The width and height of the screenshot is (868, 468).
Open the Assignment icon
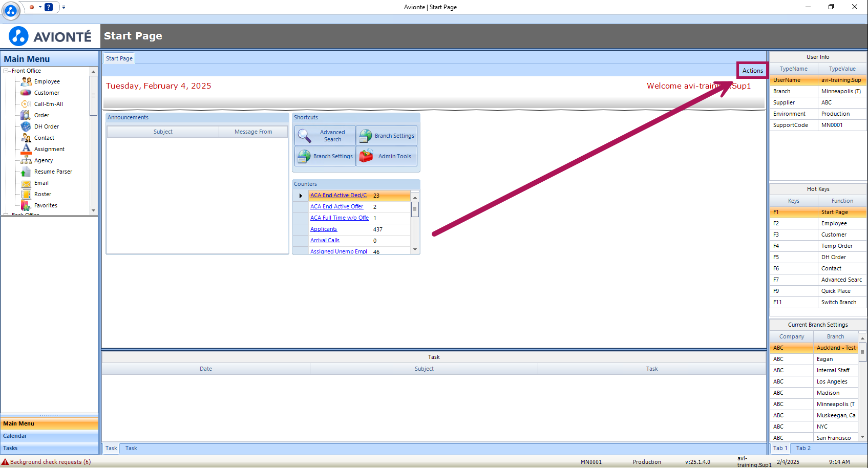tap(26, 149)
